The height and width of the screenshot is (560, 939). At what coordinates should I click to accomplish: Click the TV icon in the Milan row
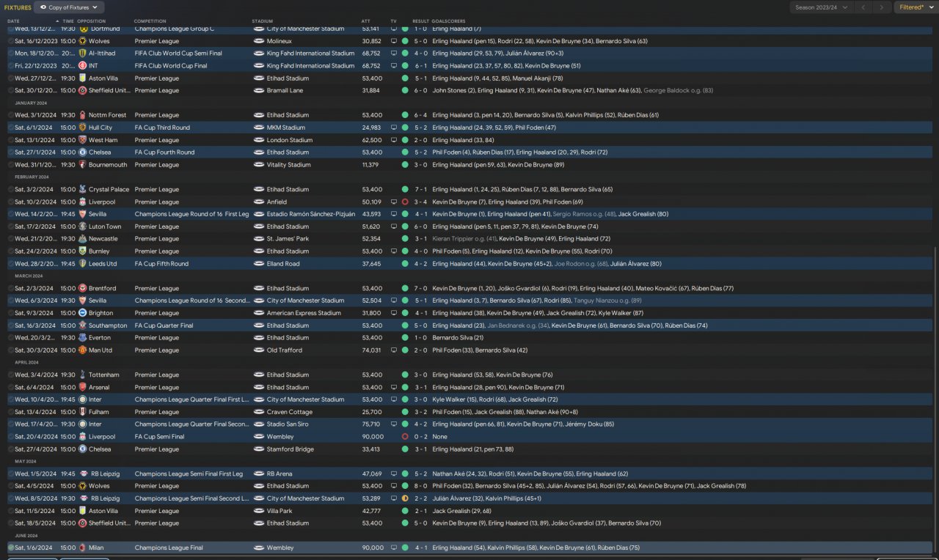pos(394,548)
